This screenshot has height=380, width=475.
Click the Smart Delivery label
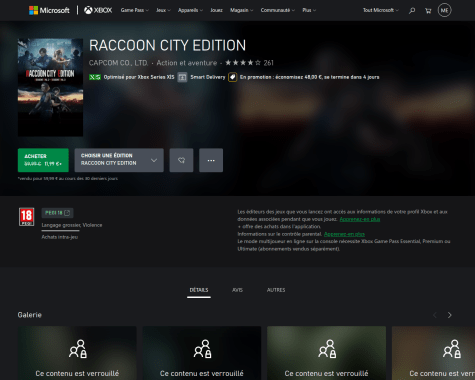click(208, 77)
